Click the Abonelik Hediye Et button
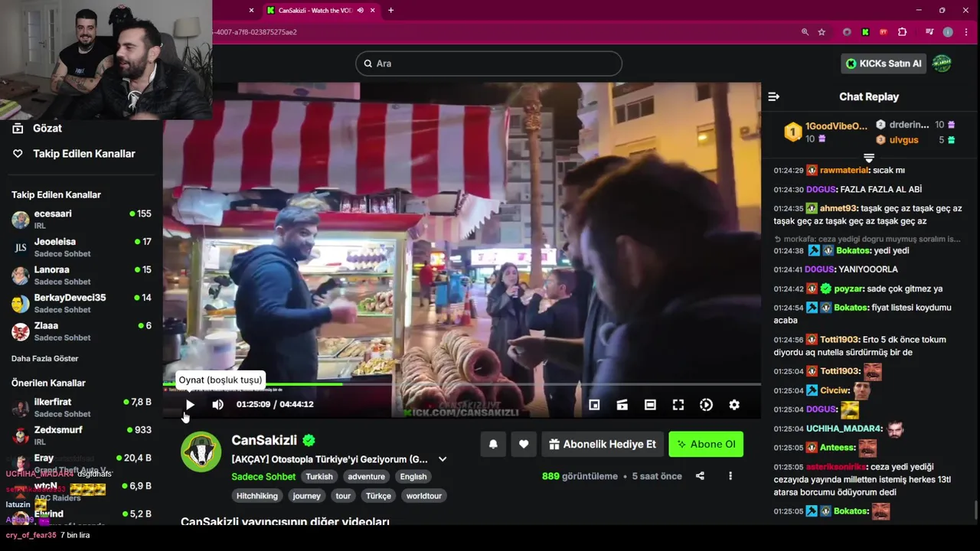 coord(603,444)
